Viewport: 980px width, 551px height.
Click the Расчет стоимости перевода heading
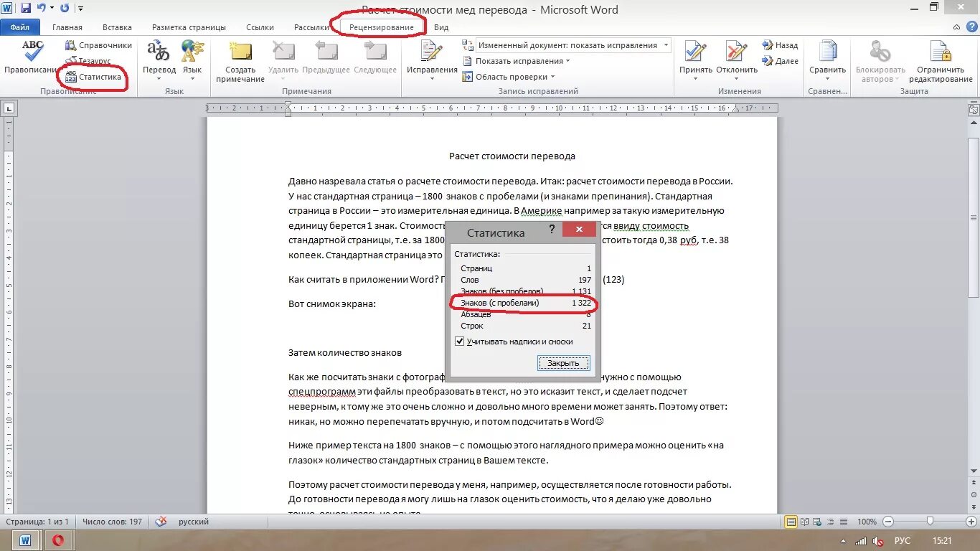click(512, 156)
